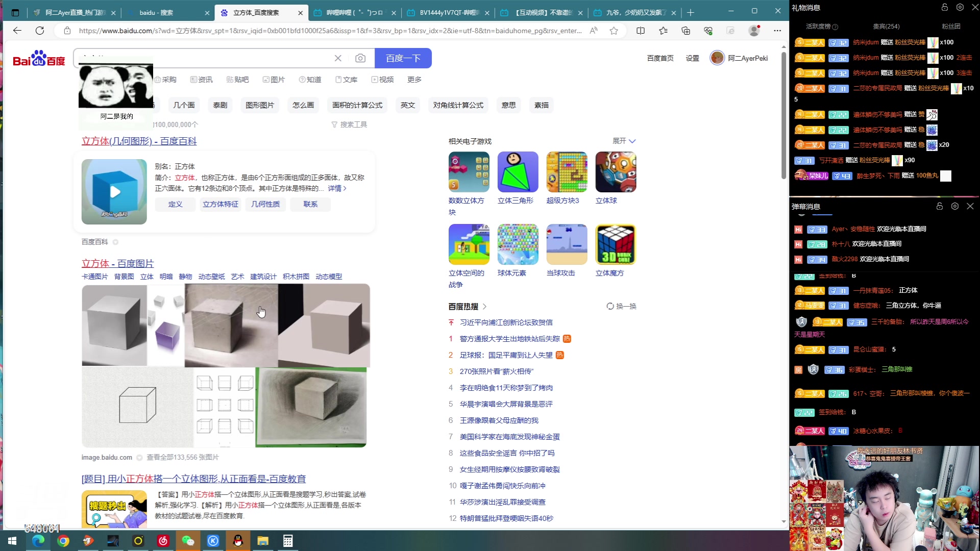Toggle the lock icon in the 弹幕消息 panel

click(940, 206)
